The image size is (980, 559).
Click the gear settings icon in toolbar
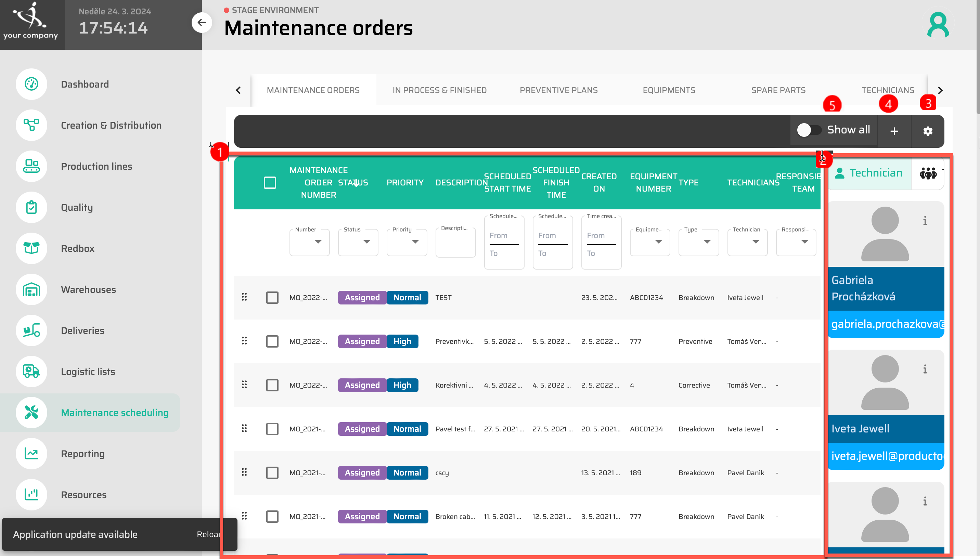click(928, 131)
